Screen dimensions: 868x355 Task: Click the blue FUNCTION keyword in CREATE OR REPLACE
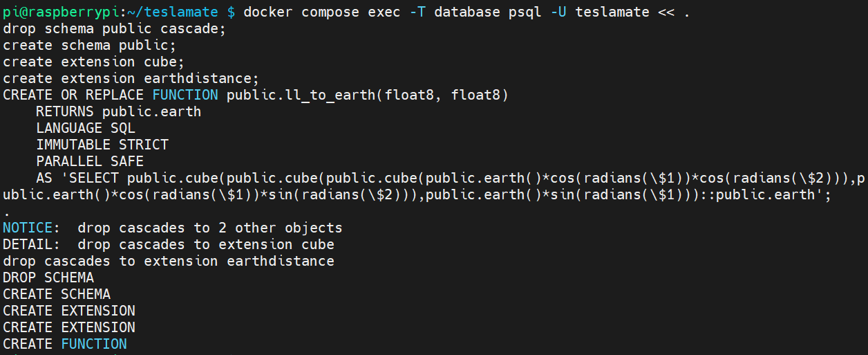click(185, 95)
